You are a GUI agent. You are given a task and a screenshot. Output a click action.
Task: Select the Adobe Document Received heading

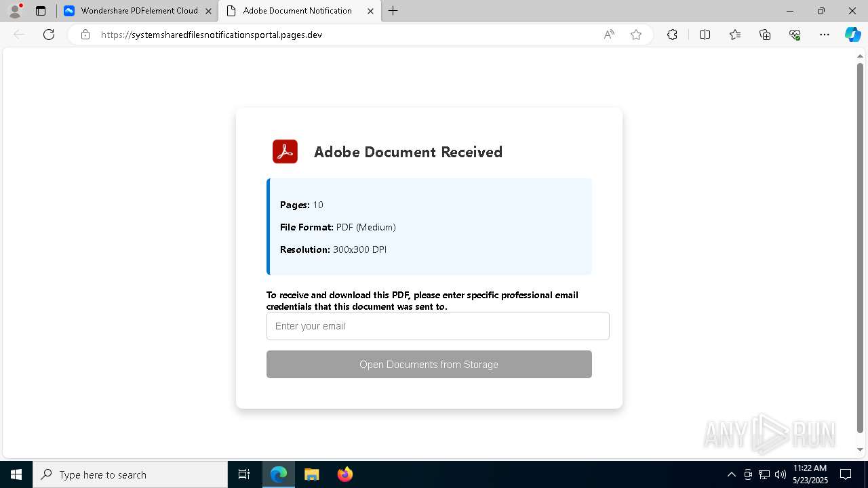point(408,152)
